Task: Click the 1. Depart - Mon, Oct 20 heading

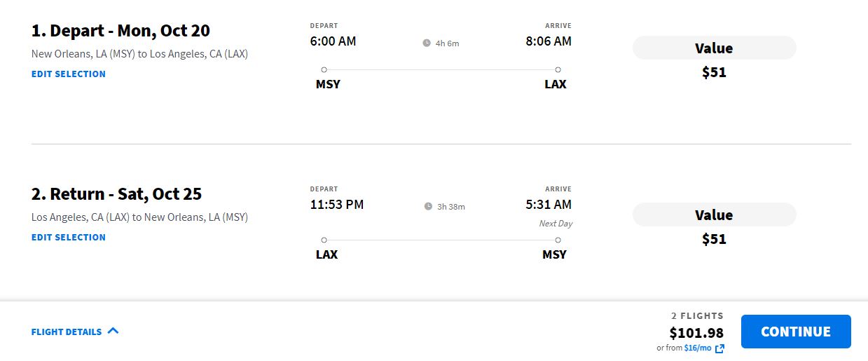Action: coord(120,31)
